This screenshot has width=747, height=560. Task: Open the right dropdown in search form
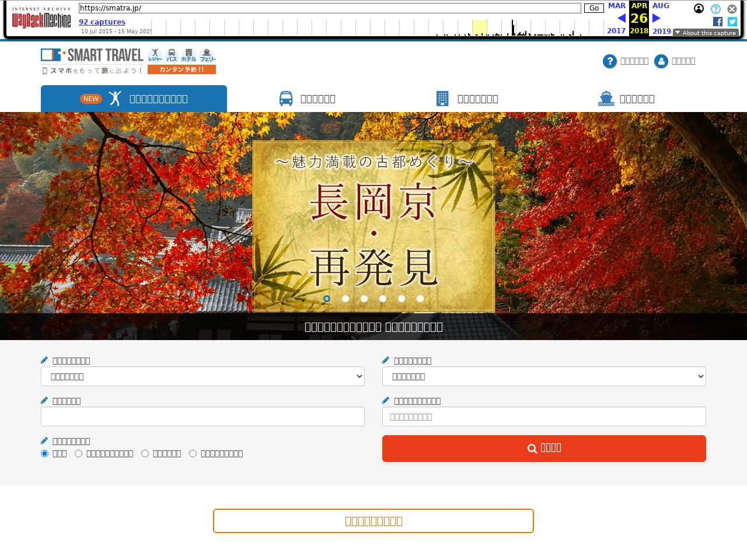[544, 376]
